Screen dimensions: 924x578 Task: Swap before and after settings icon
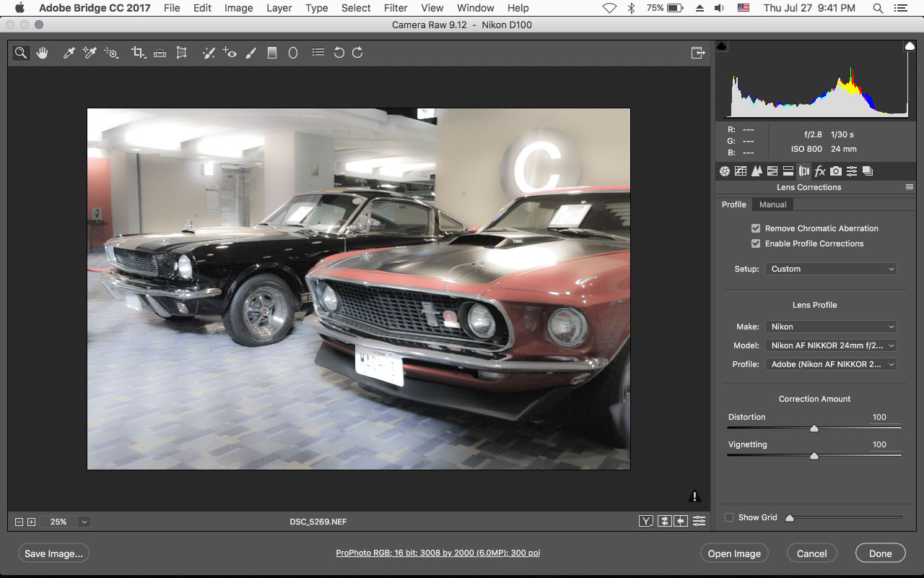[x=664, y=521]
